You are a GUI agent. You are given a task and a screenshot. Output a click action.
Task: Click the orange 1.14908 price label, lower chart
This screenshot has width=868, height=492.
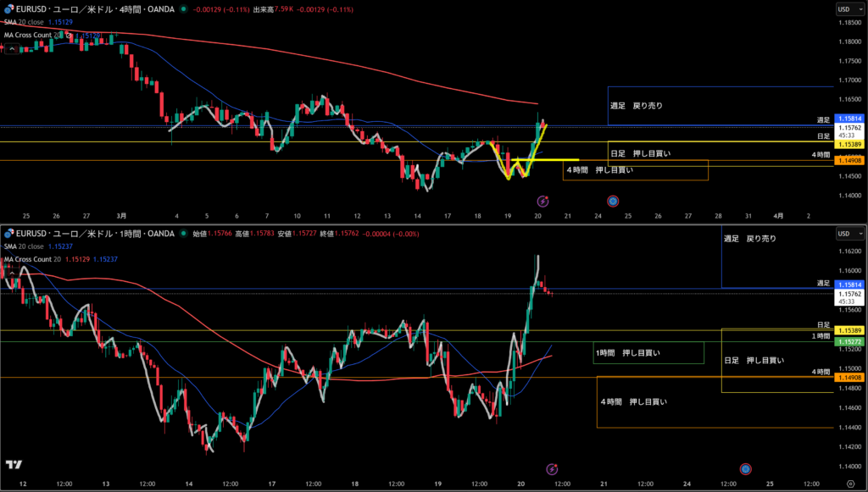[x=849, y=378]
